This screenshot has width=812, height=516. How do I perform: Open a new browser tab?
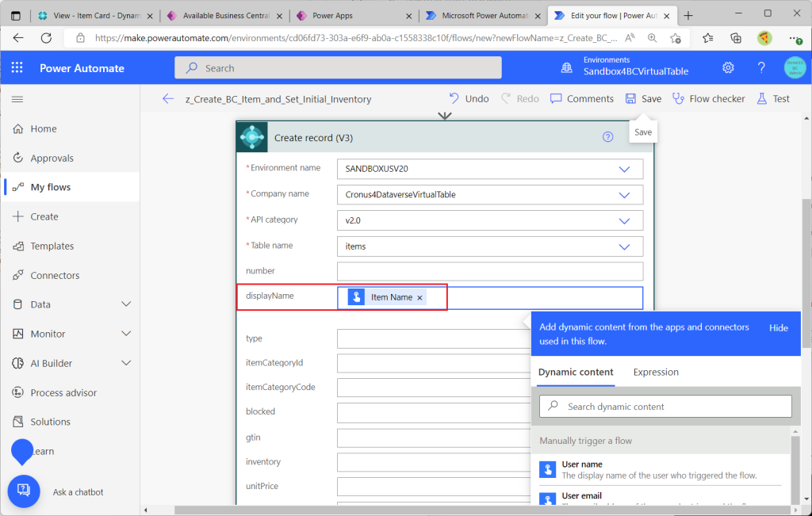[x=688, y=16]
